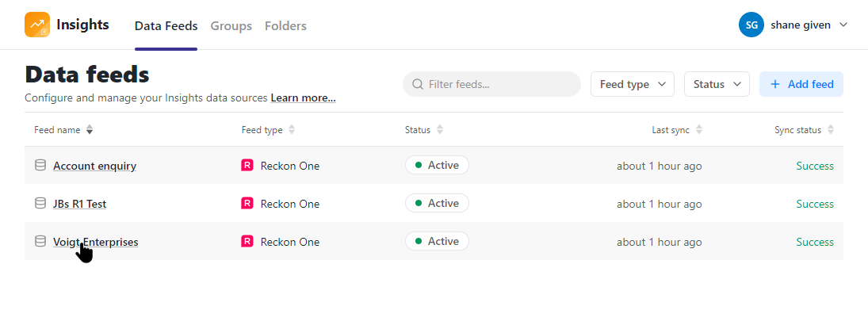Click database icon beside JBs R1 Test
868x329 pixels.
coord(40,203)
